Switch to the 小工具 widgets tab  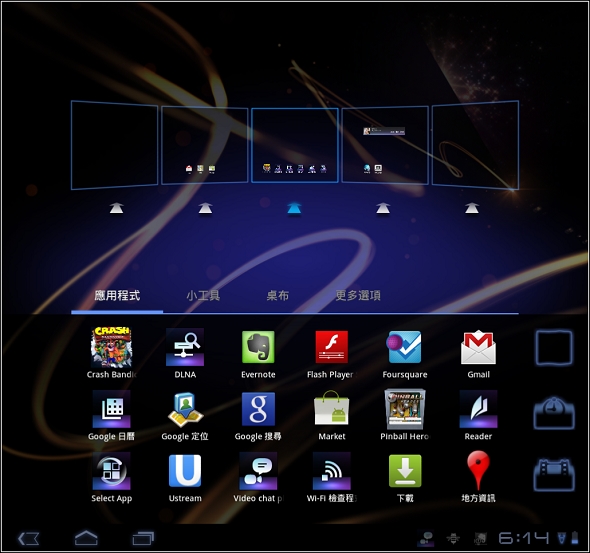coord(203,295)
